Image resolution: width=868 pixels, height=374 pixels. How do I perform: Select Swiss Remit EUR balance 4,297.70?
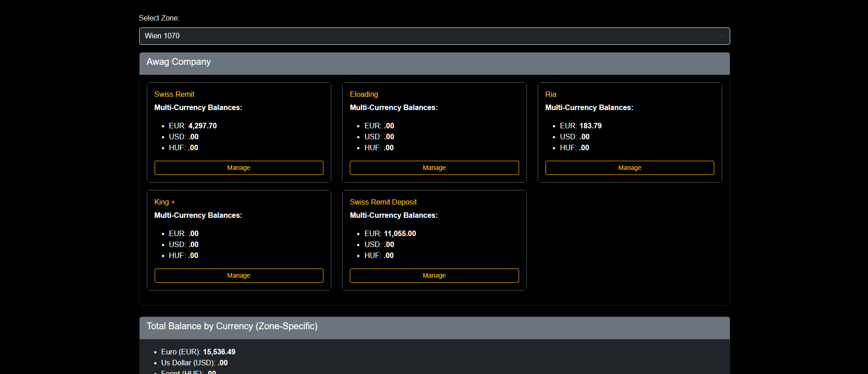tap(203, 126)
